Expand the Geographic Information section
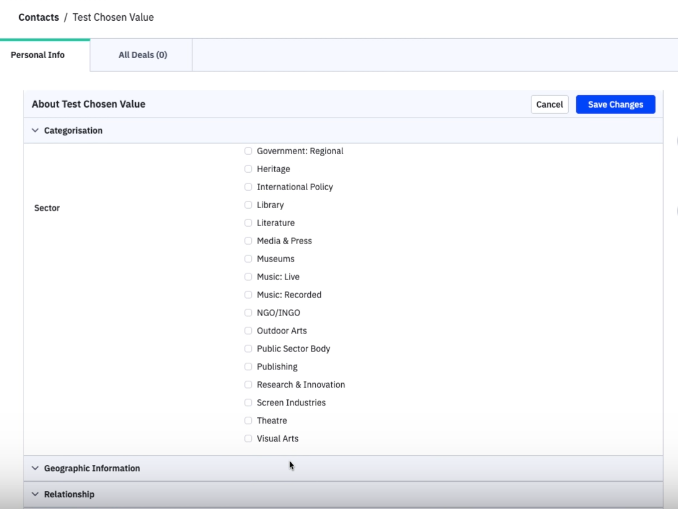The image size is (678, 509). click(35, 468)
